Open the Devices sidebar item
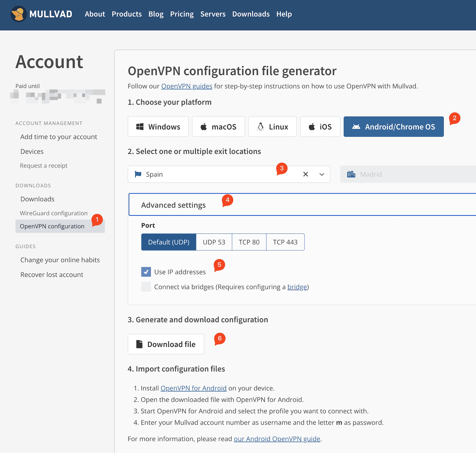The image size is (476, 453). pos(32,152)
